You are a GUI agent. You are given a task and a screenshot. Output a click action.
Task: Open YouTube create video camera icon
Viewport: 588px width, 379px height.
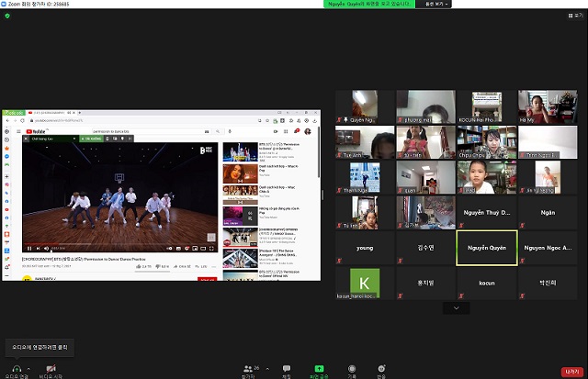point(276,131)
